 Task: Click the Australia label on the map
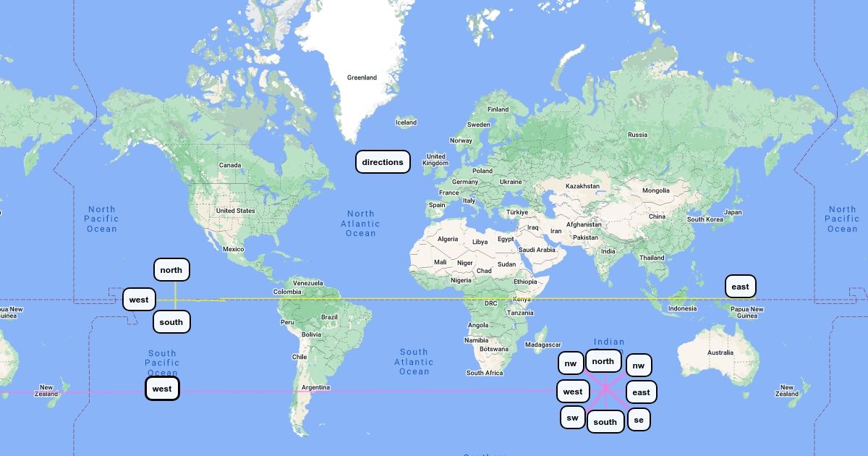720,352
